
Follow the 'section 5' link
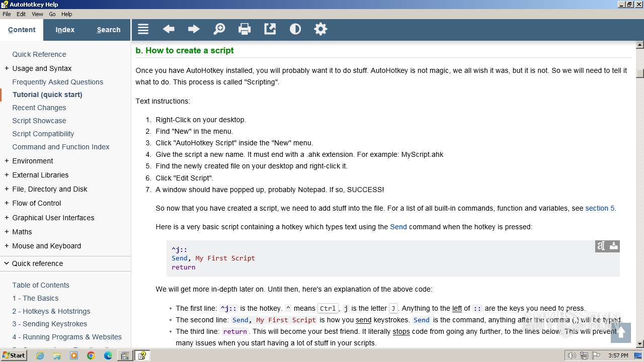[x=599, y=208]
